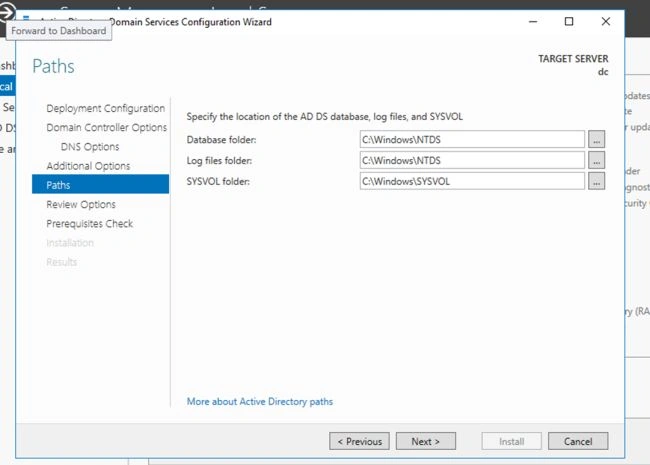Edit the Database folder path field
This screenshot has height=465, width=650.
472,140
